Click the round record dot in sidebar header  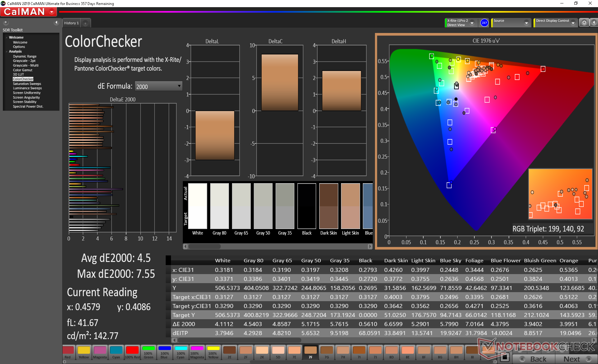tap(6, 23)
